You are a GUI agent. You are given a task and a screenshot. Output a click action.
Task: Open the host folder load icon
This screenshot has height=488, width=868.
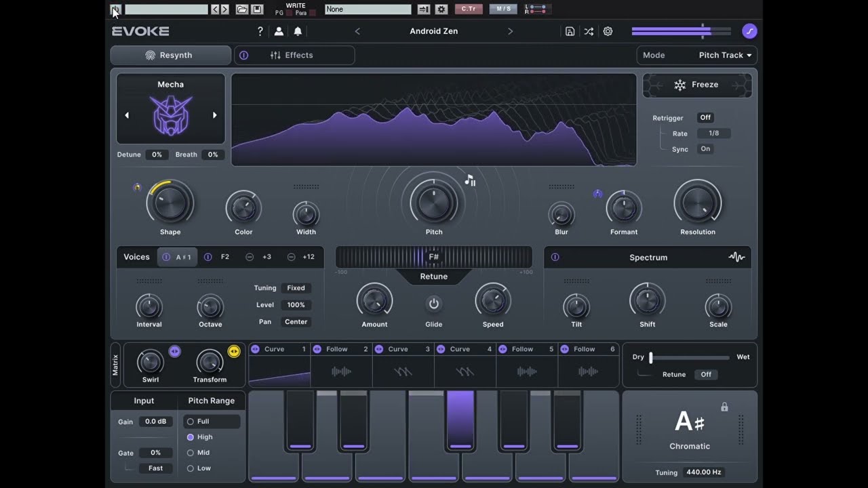coord(242,9)
